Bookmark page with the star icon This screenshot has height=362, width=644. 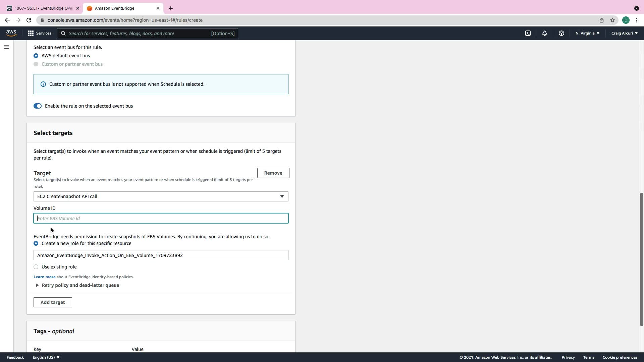[612, 20]
